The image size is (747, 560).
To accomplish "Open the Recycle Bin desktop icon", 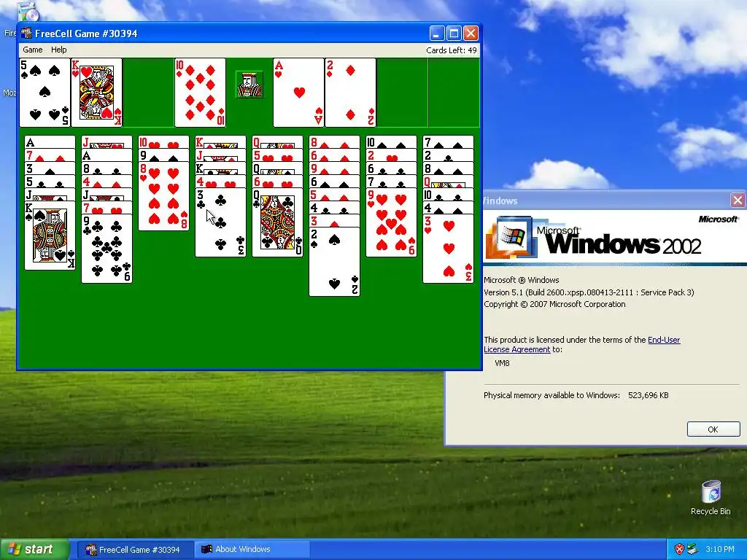I will click(711, 498).
